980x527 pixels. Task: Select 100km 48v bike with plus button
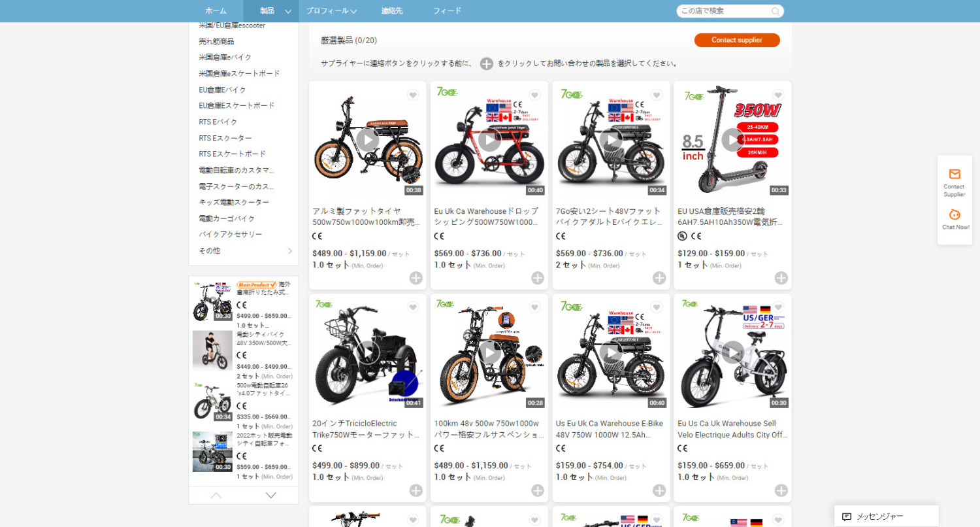[x=538, y=490]
